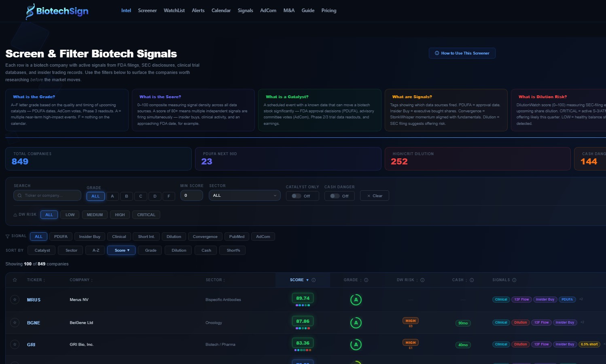Select CRITICAL dilution risk filter
This screenshot has width=606, height=364.
pyautogui.click(x=146, y=215)
